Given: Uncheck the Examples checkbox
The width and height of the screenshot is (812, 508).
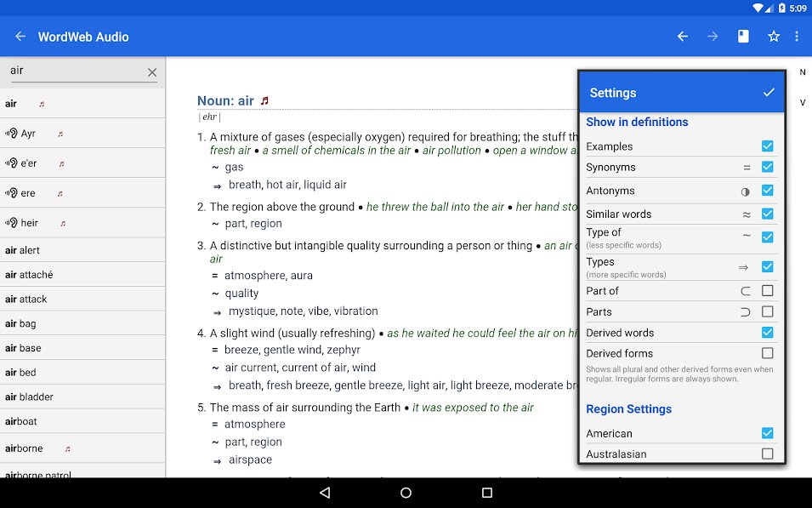Looking at the screenshot, I should [768, 146].
